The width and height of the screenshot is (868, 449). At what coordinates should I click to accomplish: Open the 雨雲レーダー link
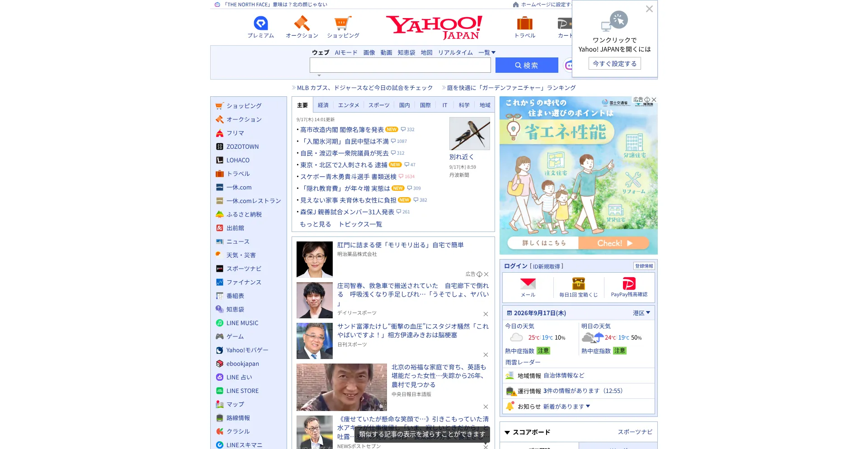click(523, 362)
